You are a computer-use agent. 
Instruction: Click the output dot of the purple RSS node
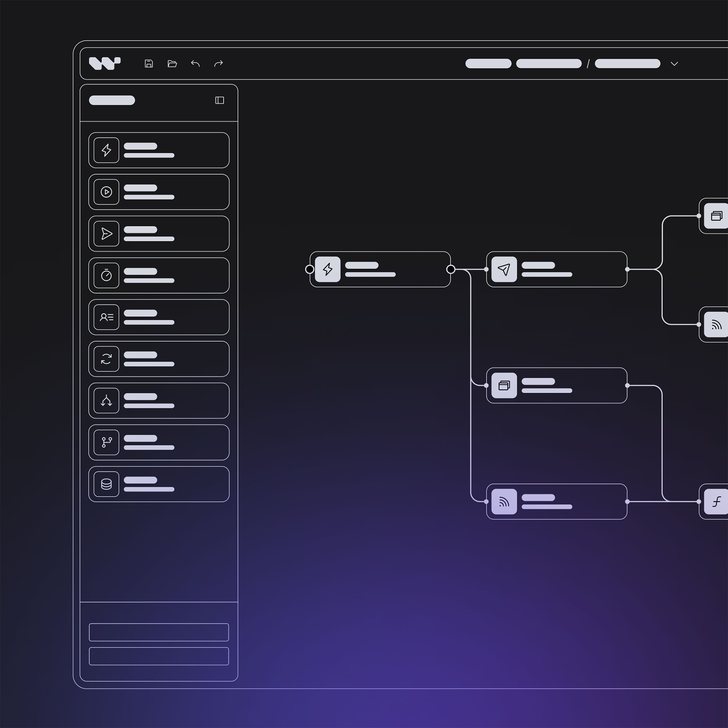628,502
